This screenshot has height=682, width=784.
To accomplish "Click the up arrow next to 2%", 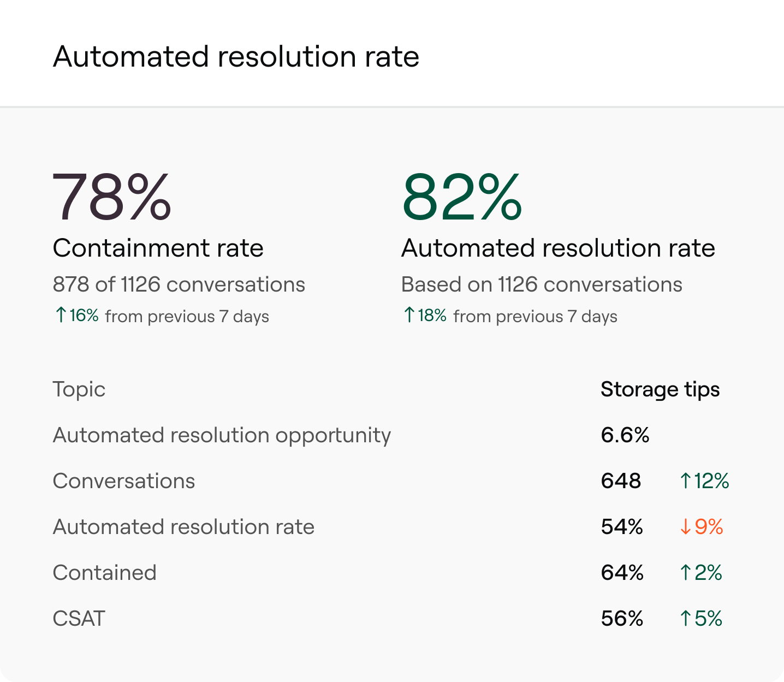I will pyautogui.click(x=686, y=573).
